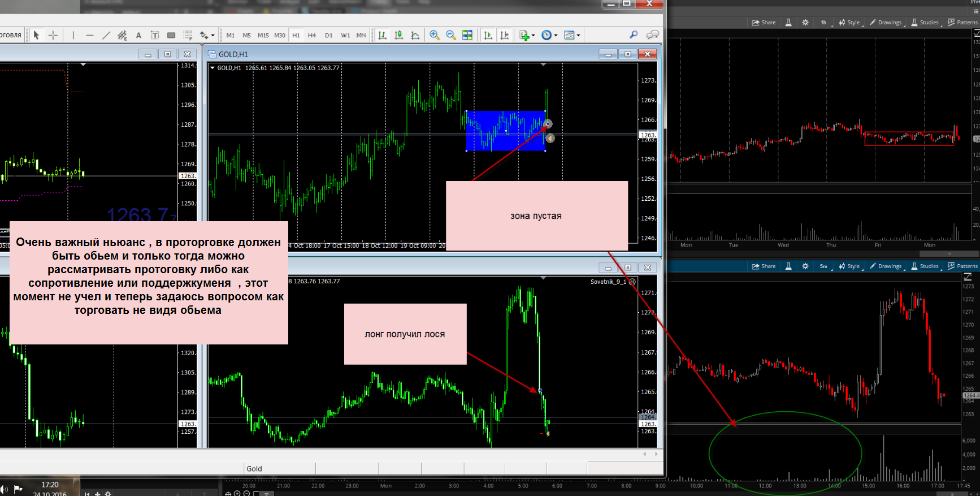
Task: Expand the GOLD,H1 chart data triangle
Action: [213, 68]
